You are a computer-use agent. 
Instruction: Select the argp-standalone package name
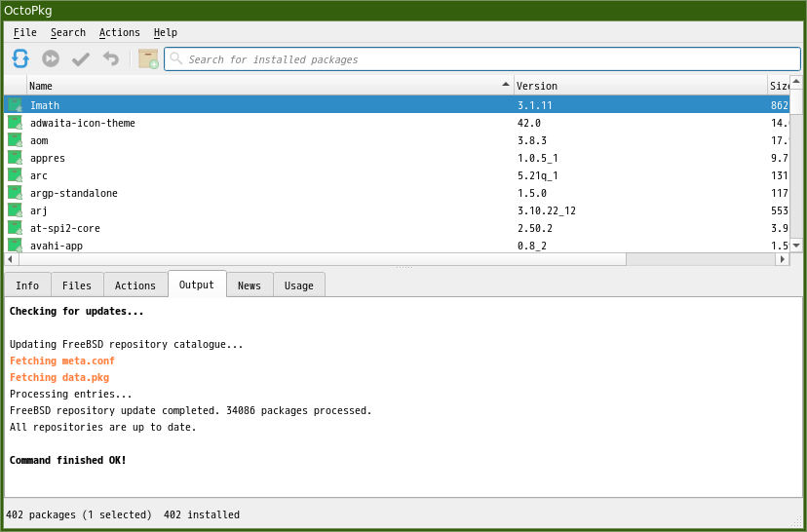point(74,193)
